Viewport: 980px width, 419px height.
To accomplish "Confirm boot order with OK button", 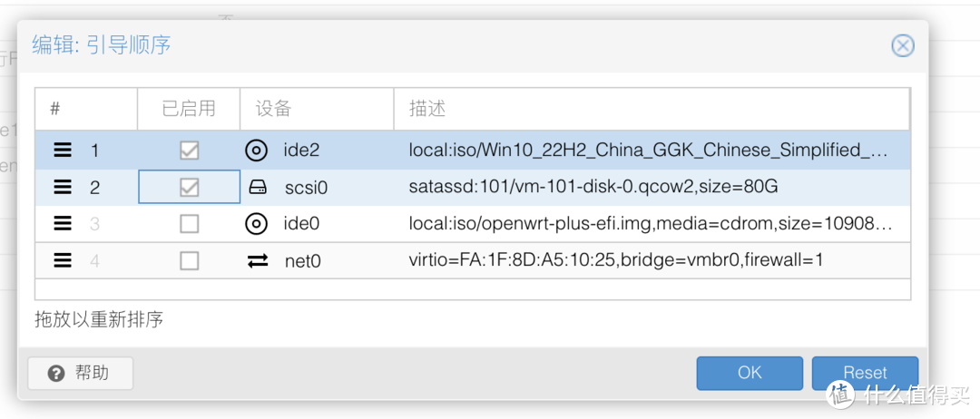I will 750,374.
